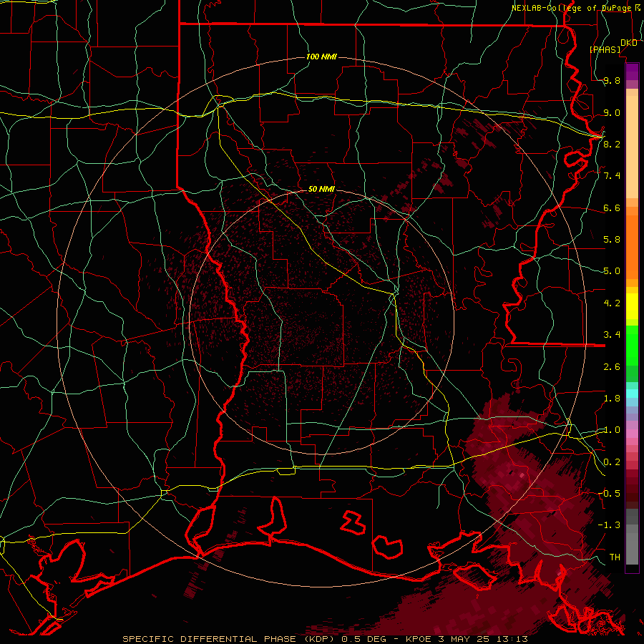Click the -1.3 label on color scale
This screenshot has height=644, width=644.
(x=609, y=525)
